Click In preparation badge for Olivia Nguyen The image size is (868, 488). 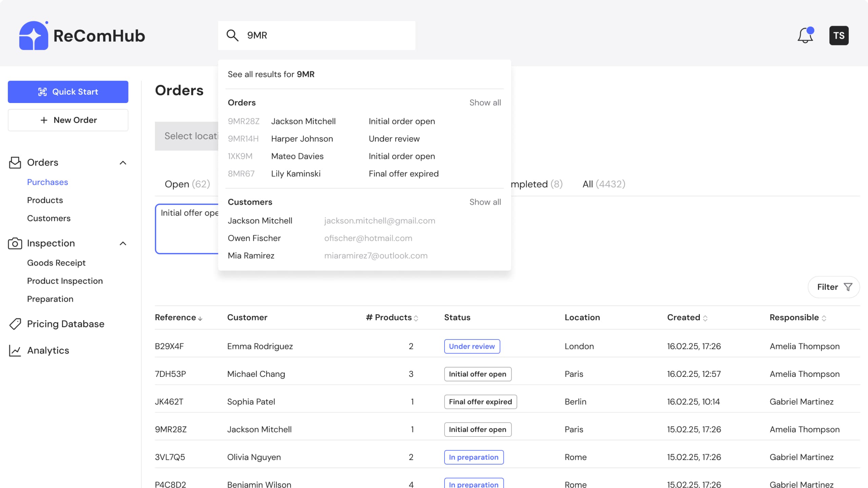pyautogui.click(x=474, y=457)
